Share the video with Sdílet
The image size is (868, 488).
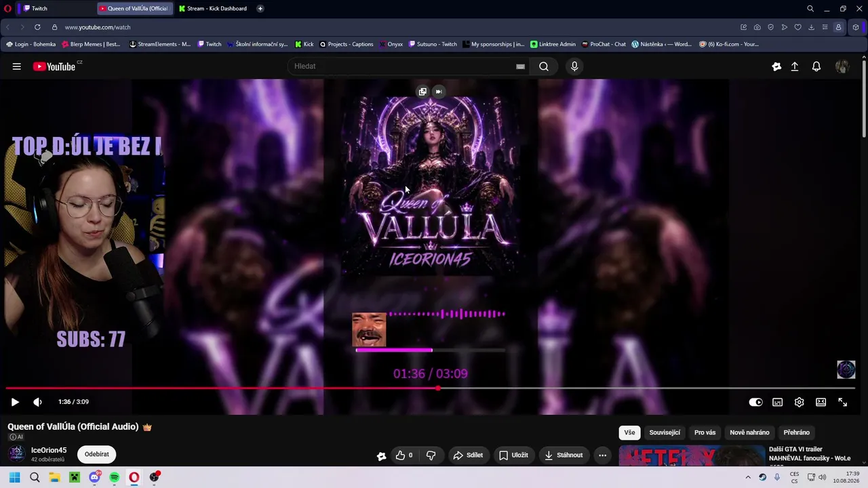(x=468, y=455)
